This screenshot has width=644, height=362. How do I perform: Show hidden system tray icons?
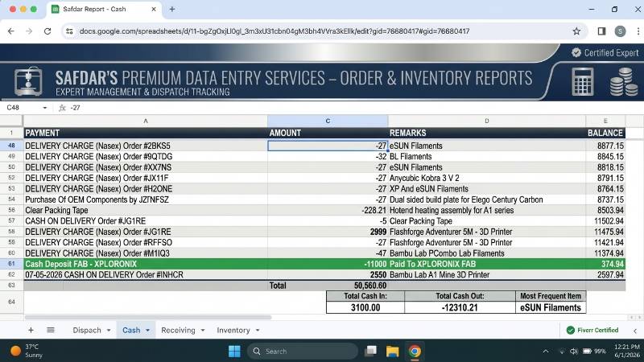(546, 352)
